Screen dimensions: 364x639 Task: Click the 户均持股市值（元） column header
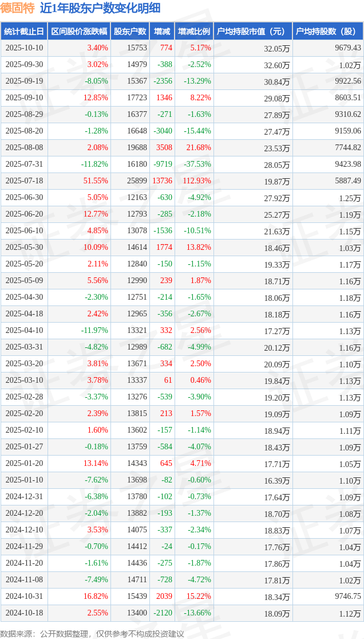(x=252, y=32)
